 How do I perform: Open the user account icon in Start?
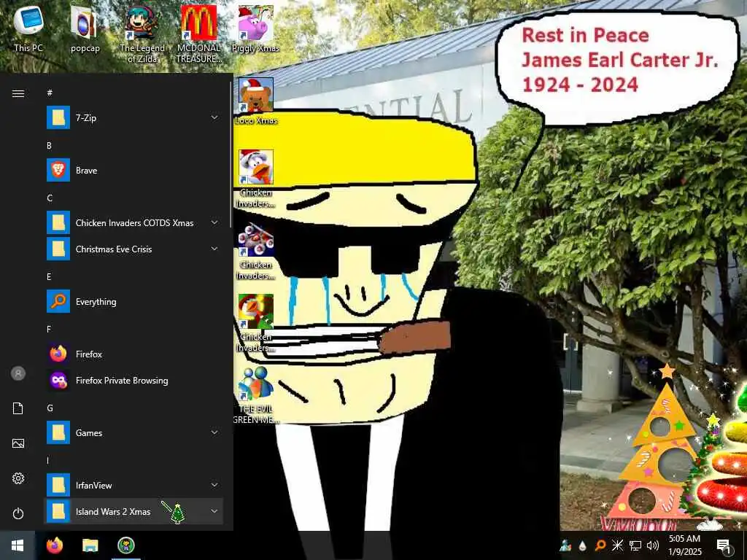pos(18,373)
